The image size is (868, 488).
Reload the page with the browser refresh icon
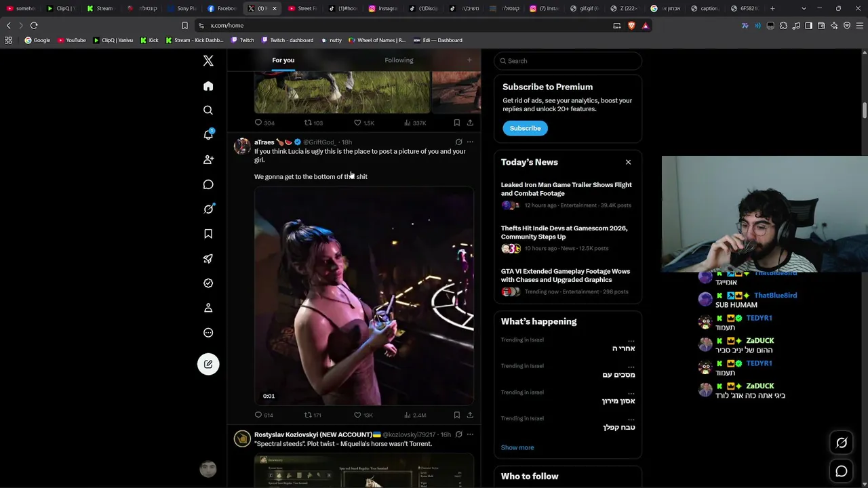pyautogui.click(x=34, y=26)
